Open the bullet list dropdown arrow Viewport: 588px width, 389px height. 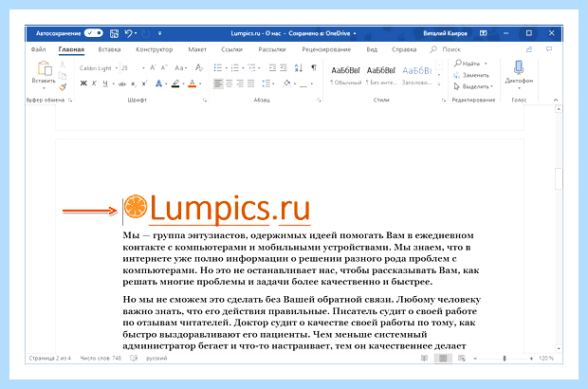[x=227, y=68]
